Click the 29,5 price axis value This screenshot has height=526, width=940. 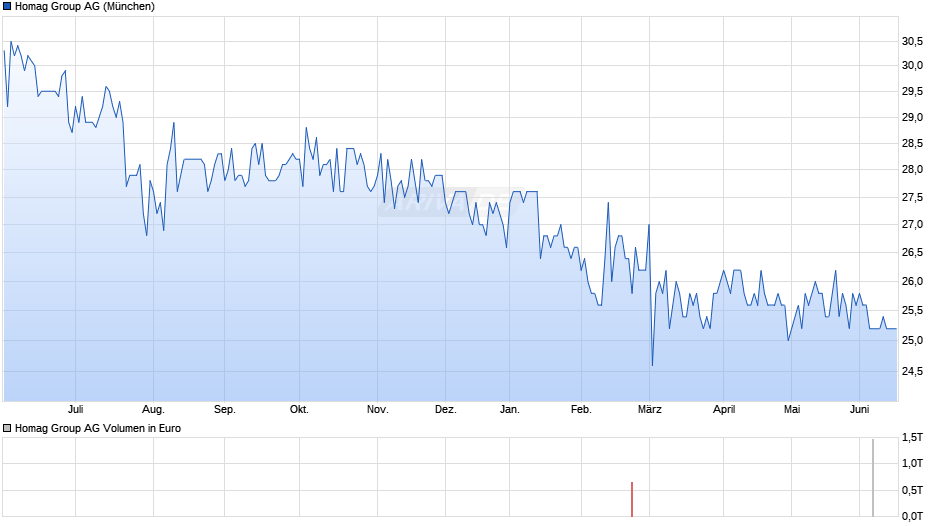pyautogui.click(x=912, y=92)
